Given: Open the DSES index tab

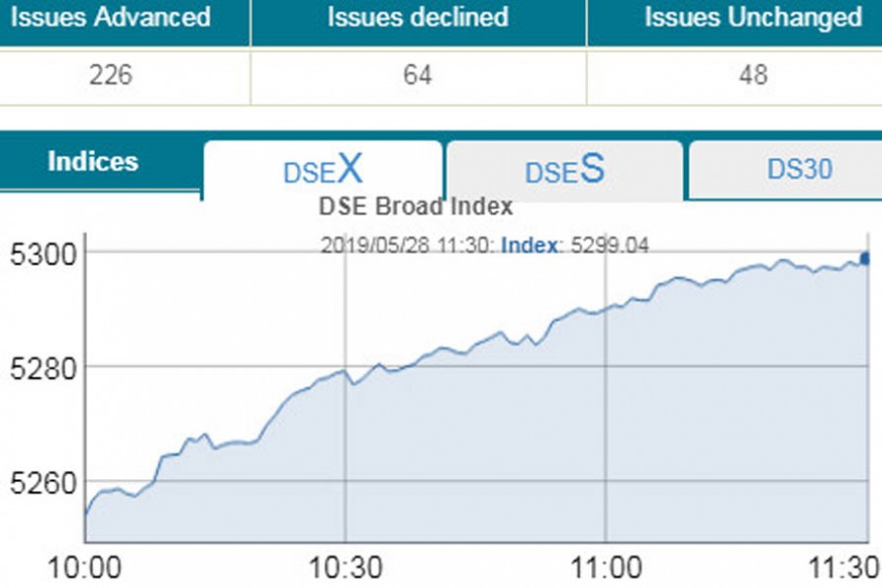Looking at the screenshot, I should coord(564,171).
